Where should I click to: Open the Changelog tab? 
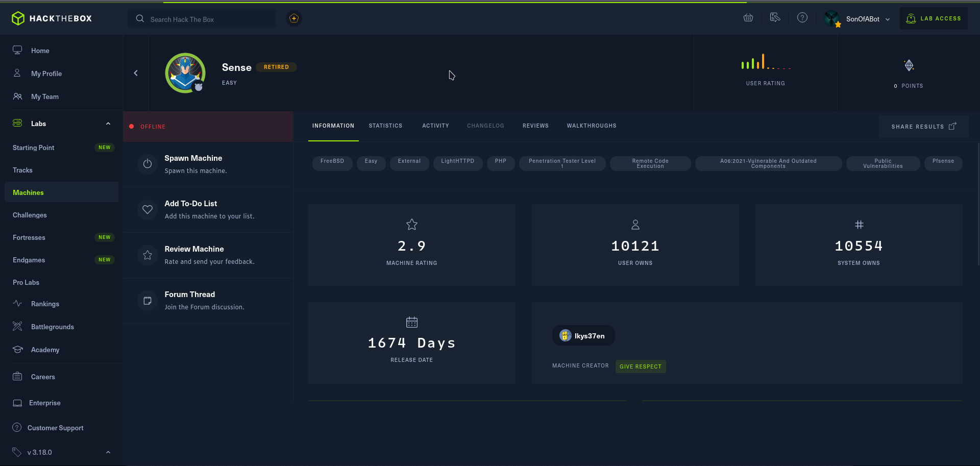[x=485, y=126]
